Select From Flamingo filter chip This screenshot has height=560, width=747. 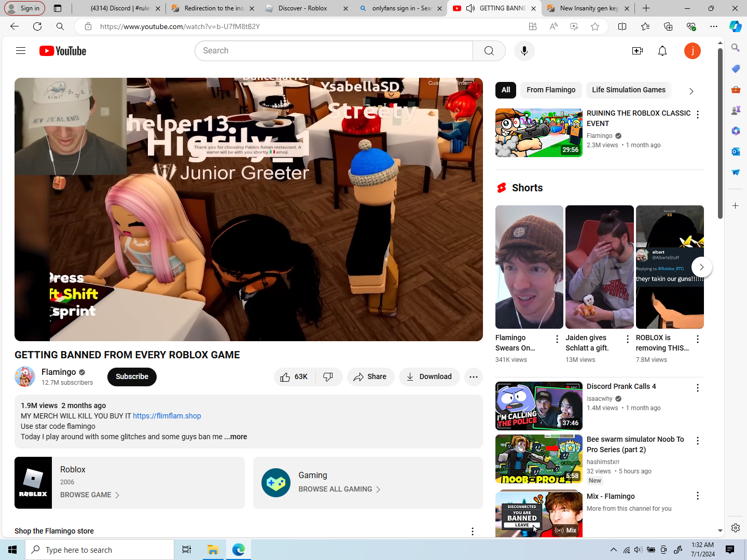tap(551, 90)
